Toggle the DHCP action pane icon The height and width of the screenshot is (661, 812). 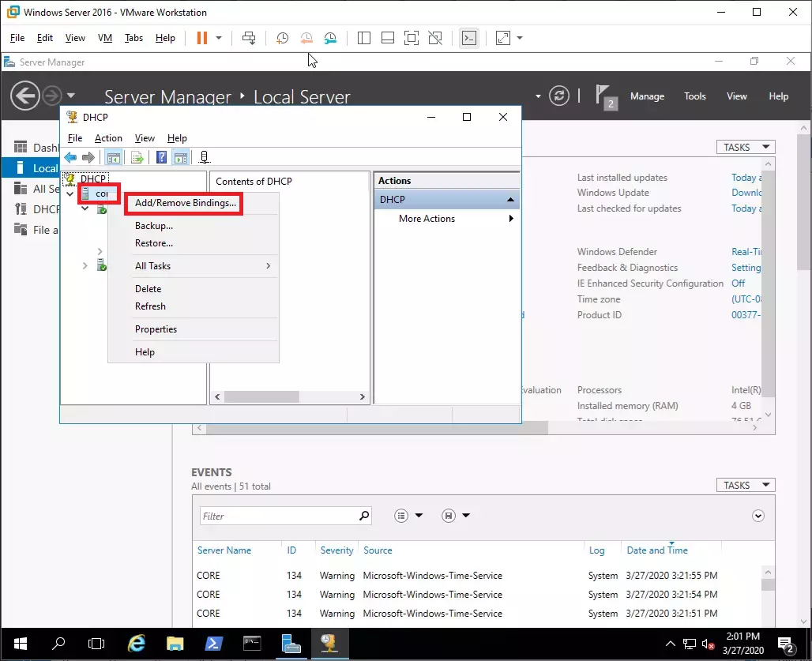point(181,157)
